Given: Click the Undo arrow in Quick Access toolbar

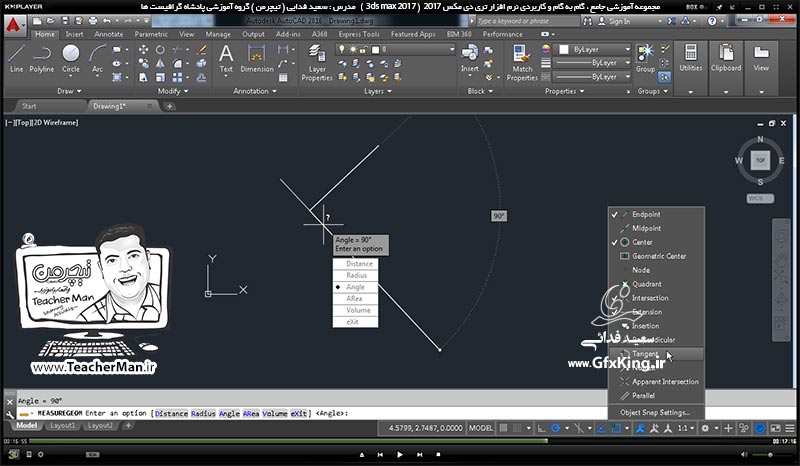Looking at the screenshot, I should click(107, 21).
